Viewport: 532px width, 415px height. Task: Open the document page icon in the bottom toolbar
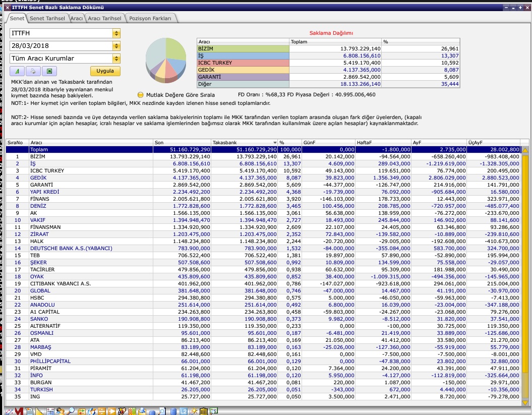(x=30, y=411)
